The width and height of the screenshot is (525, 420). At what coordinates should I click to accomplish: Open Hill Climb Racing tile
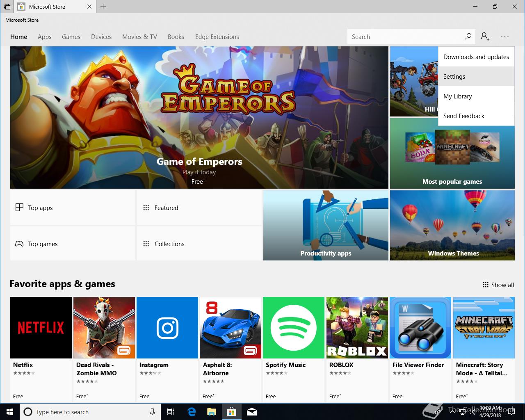point(414,81)
